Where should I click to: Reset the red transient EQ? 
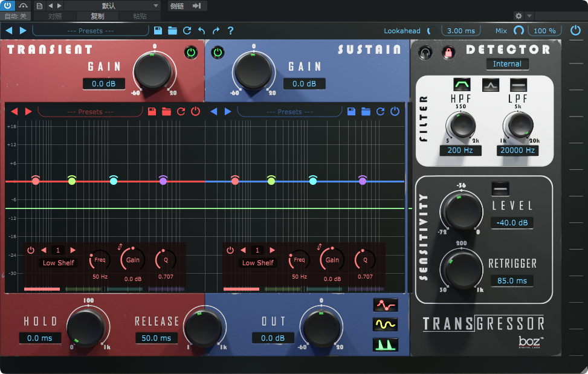[x=181, y=111]
